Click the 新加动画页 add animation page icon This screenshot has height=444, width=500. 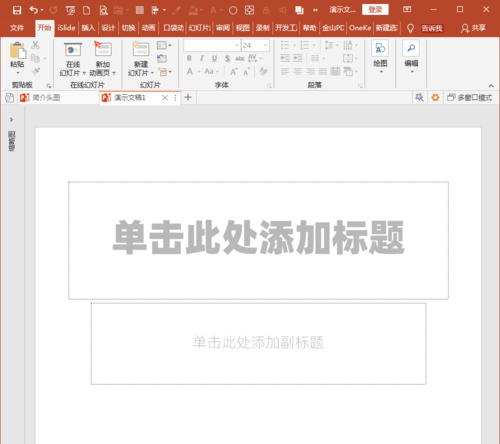103,49
